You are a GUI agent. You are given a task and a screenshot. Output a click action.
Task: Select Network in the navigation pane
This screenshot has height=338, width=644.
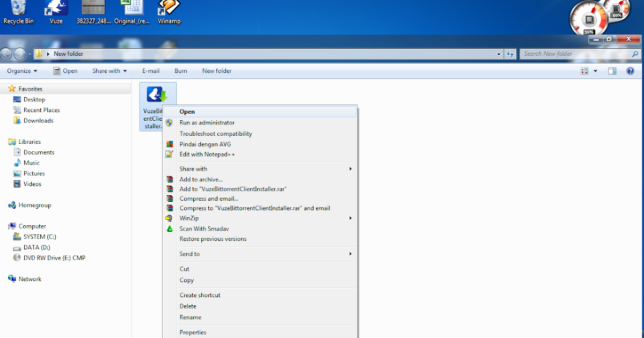(30, 279)
